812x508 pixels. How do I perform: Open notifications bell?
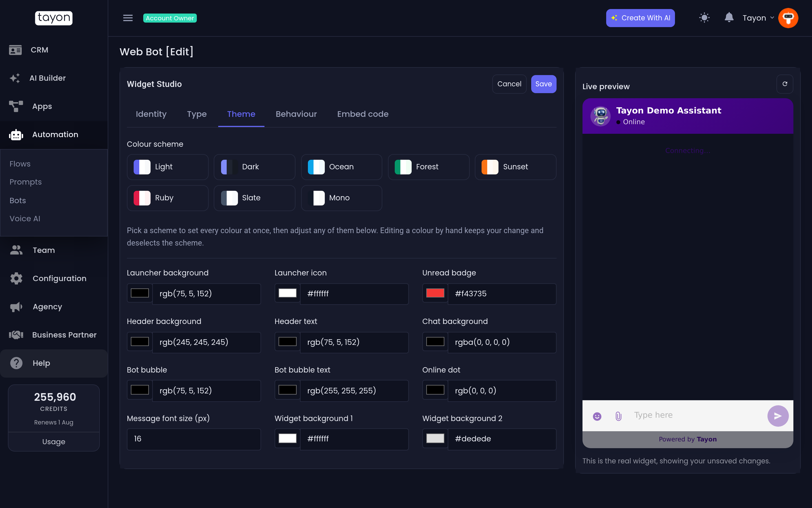(729, 17)
